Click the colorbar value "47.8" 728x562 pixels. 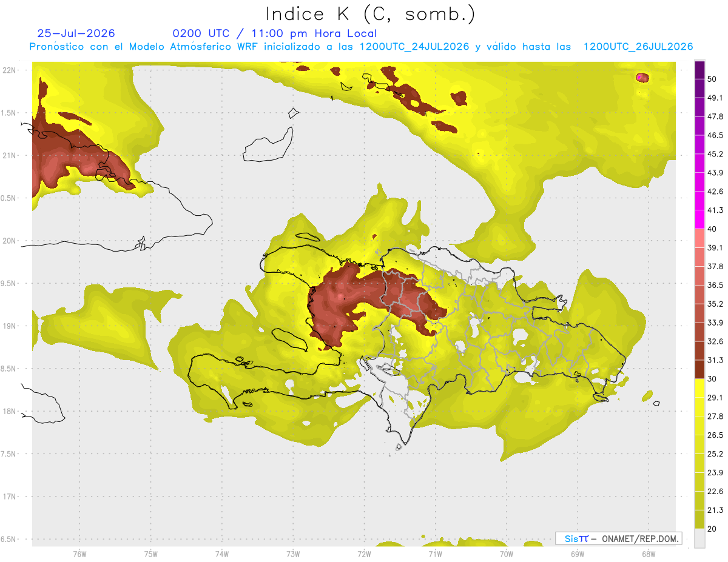point(715,116)
